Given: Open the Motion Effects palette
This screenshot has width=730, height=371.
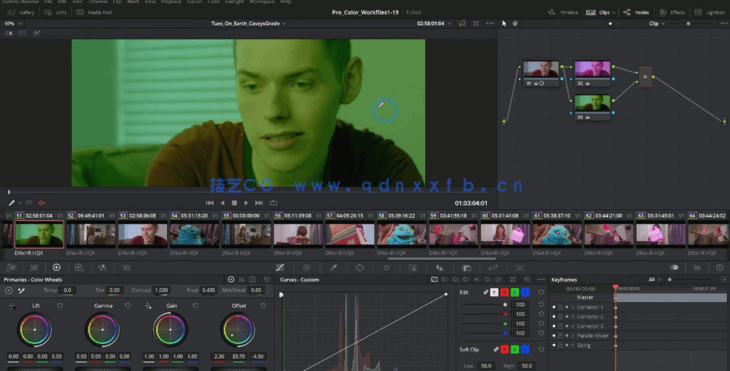Looking at the screenshot, I should point(126,268).
